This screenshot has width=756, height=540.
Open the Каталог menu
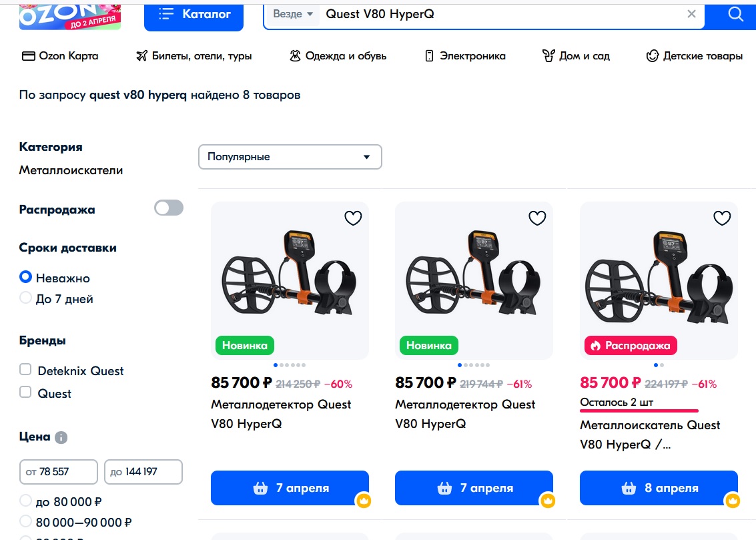[x=194, y=14]
